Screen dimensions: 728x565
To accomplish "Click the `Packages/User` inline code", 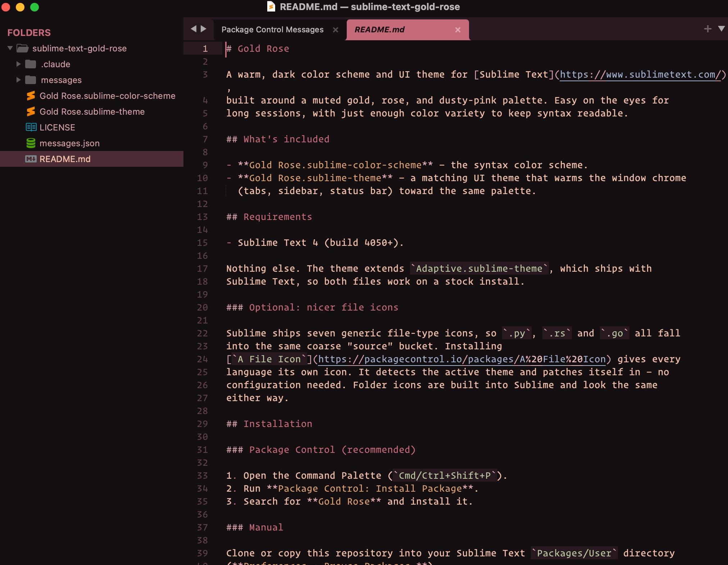I will coord(574,553).
